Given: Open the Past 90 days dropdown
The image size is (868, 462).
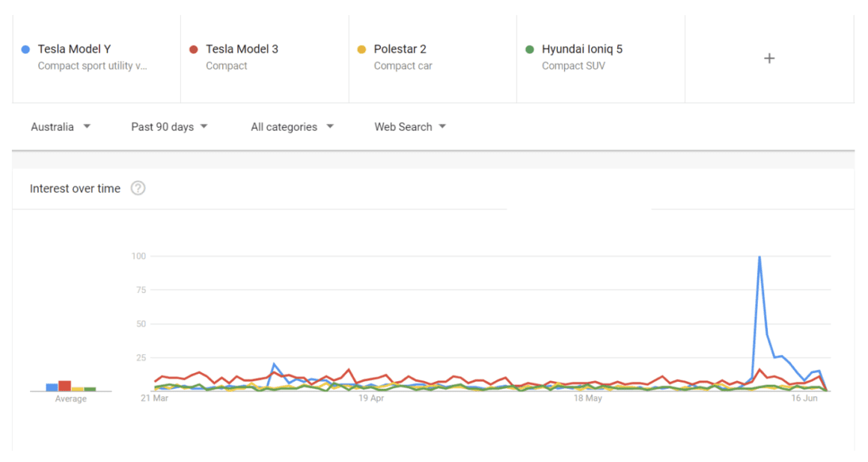Looking at the screenshot, I should [169, 127].
